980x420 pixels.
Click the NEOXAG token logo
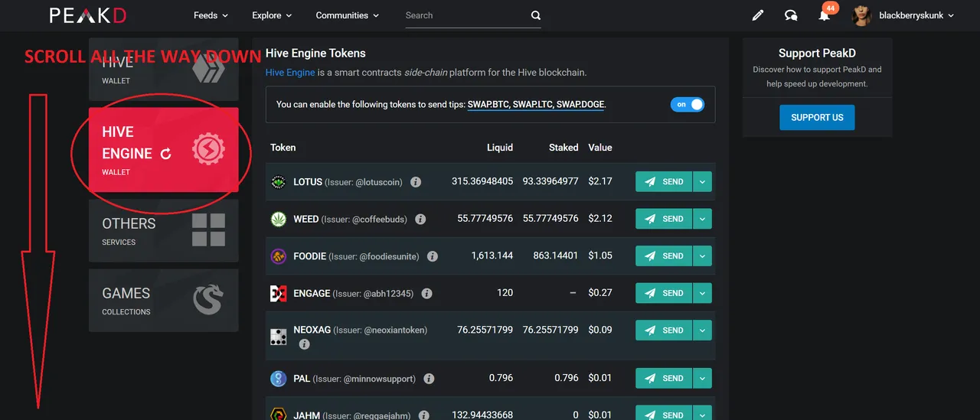click(x=278, y=337)
